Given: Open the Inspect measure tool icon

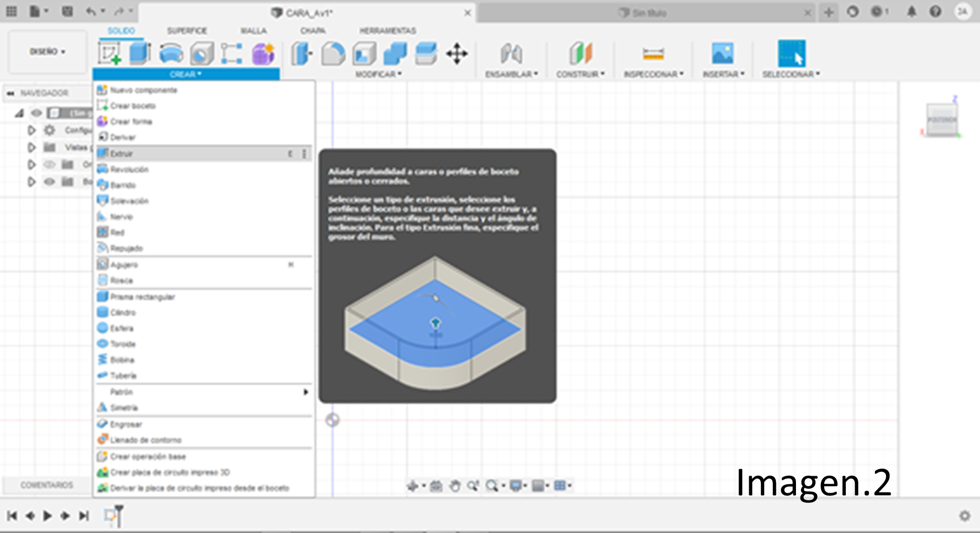Looking at the screenshot, I should [x=653, y=54].
